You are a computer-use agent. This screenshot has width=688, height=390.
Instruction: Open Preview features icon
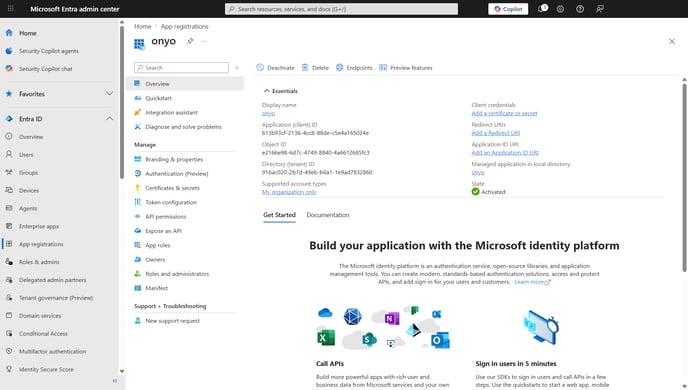click(383, 67)
